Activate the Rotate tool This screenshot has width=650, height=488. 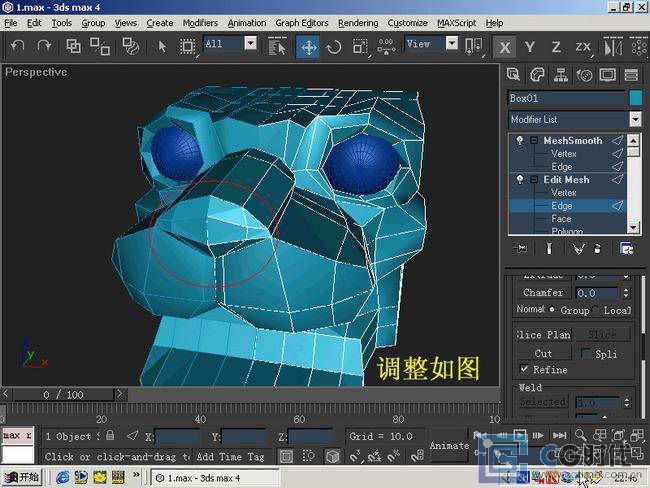pos(334,46)
